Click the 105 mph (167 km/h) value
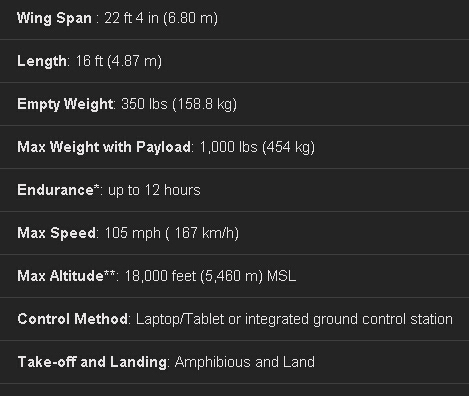Screen dimensions: 469x396 (x=172, y=233)
